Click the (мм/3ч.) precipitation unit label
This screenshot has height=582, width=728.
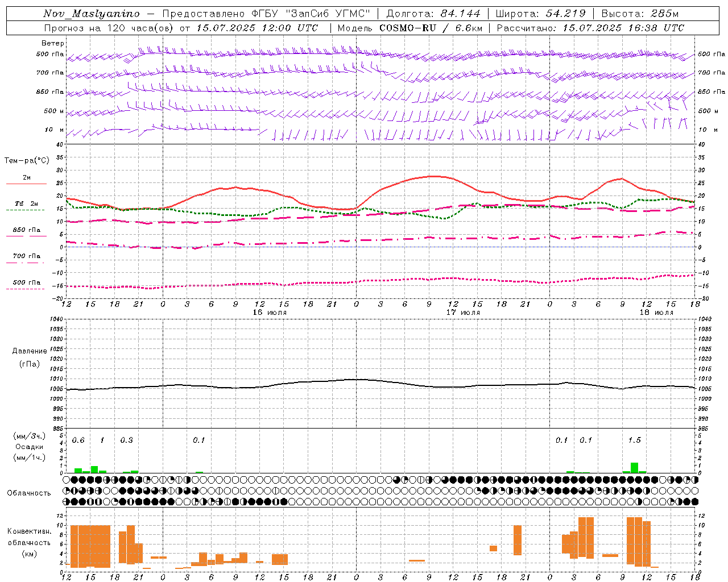[x=30, y=436]
